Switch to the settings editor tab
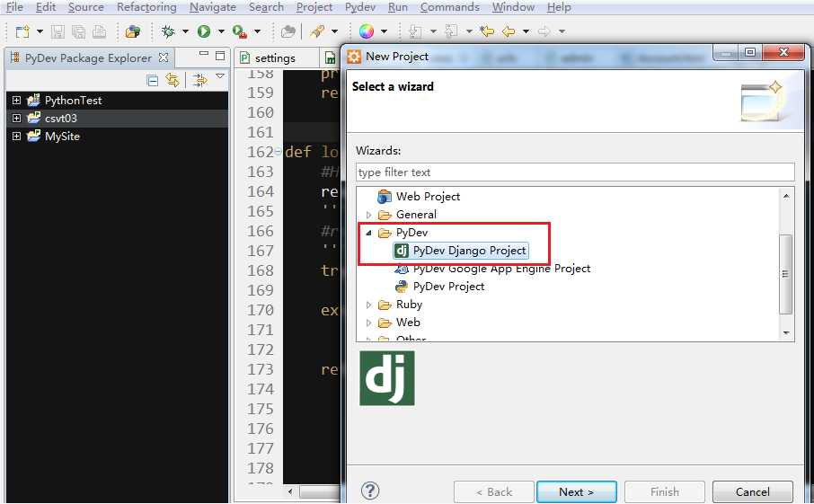 click(275, 58)
